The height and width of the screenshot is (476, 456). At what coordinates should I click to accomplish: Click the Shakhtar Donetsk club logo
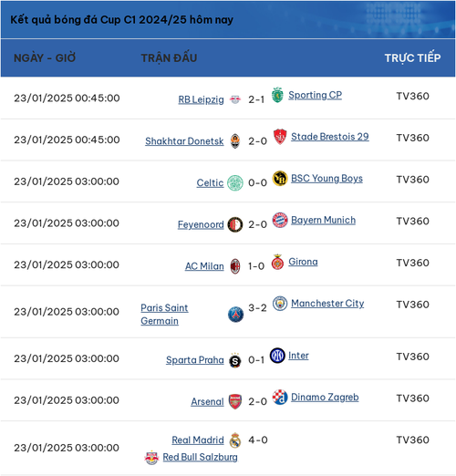coord(235,141)
